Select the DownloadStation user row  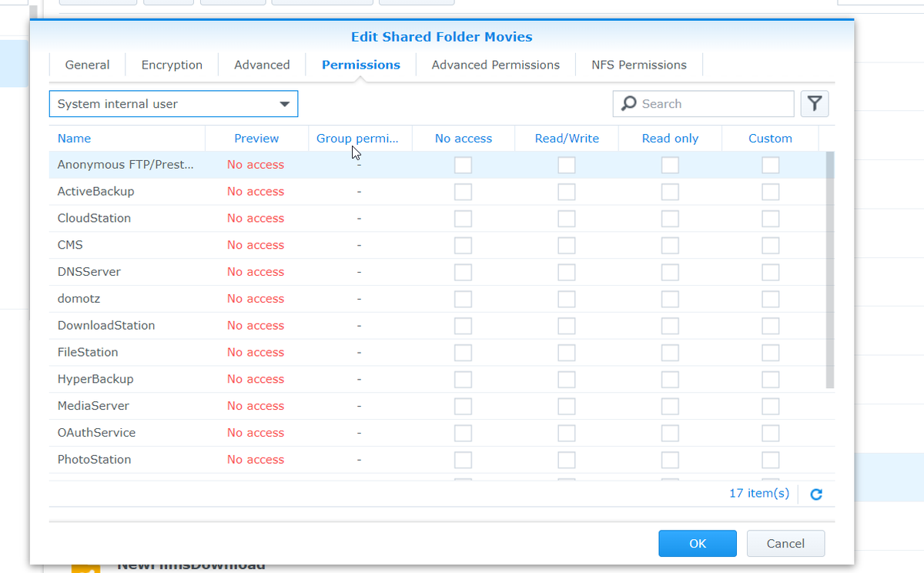coord(437,326)
